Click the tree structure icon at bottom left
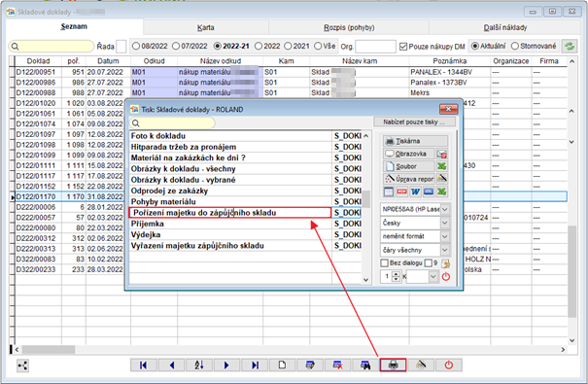Viewport: 588px width, 384px height. tap(23, 366)
